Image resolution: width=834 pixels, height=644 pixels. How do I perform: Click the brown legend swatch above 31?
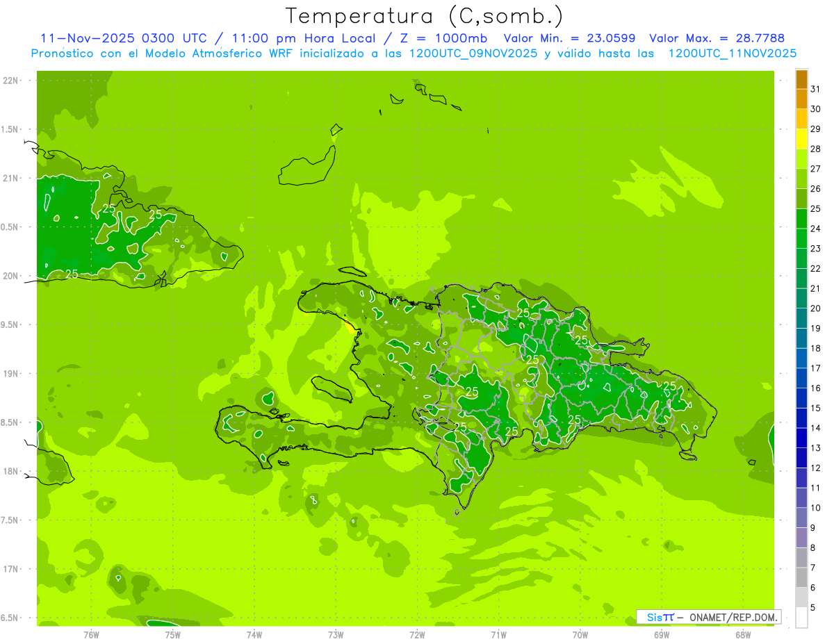(801, 80)
